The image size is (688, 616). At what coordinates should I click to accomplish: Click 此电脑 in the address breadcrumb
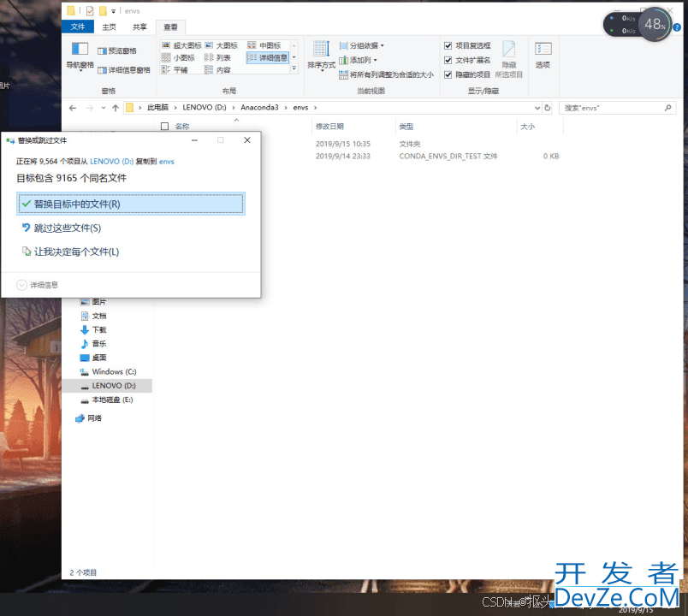tap(158, 108)
